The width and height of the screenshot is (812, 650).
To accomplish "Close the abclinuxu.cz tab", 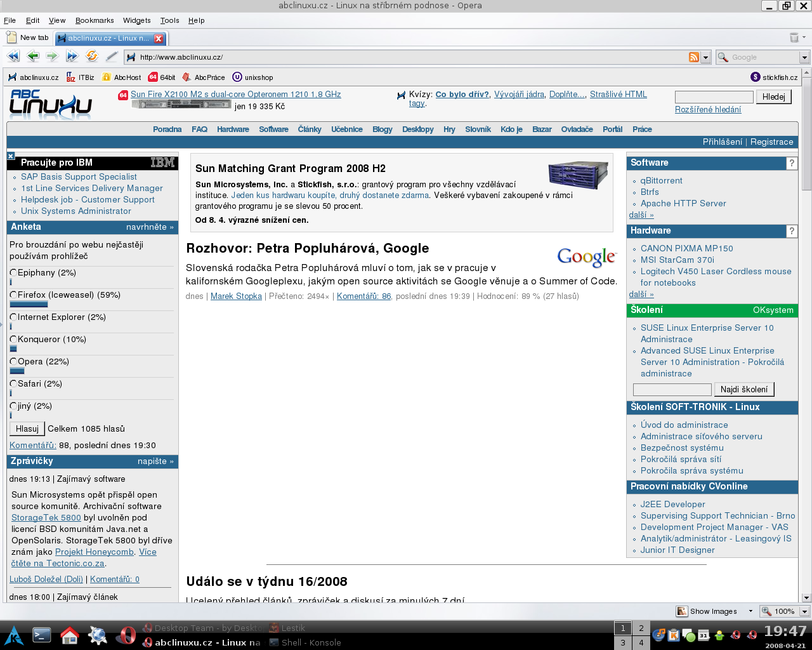I will coord(159,38).
